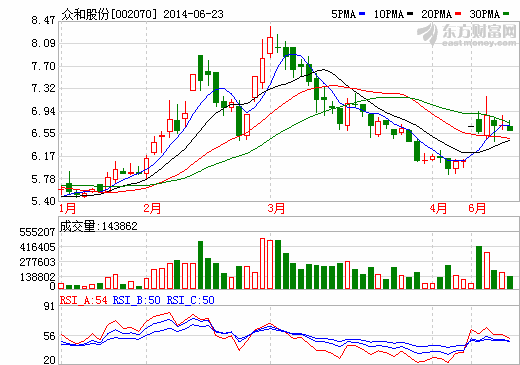
Task: Click the 555207 volume axis label
Action: (x=37, y=232)
